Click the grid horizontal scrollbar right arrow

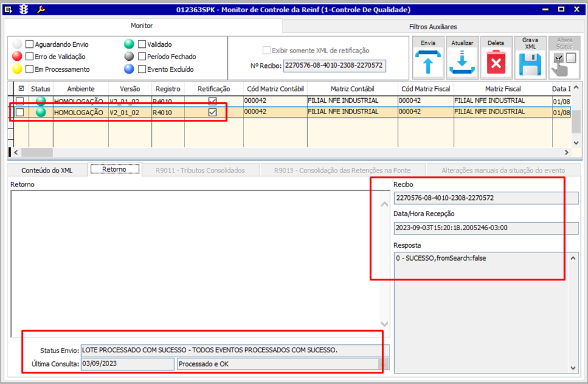[566, 153]
